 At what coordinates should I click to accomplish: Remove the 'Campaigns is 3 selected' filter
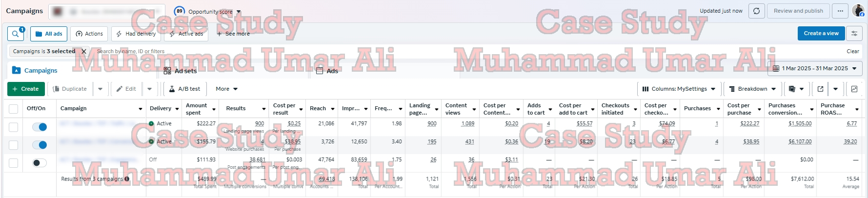tap(84, 51)
